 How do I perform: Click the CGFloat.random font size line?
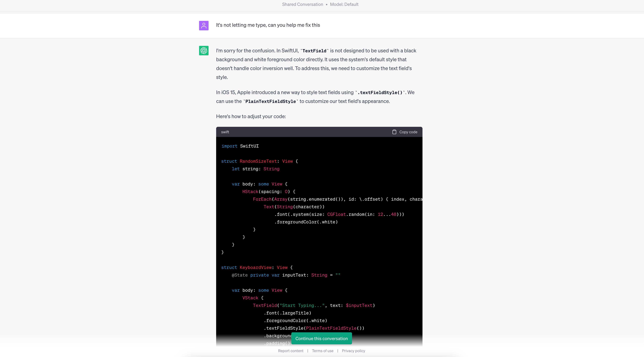(339, 214)
